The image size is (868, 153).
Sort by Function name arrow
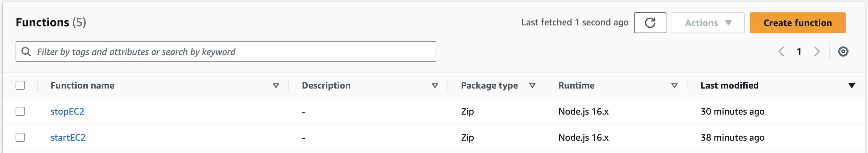point(276,85)
